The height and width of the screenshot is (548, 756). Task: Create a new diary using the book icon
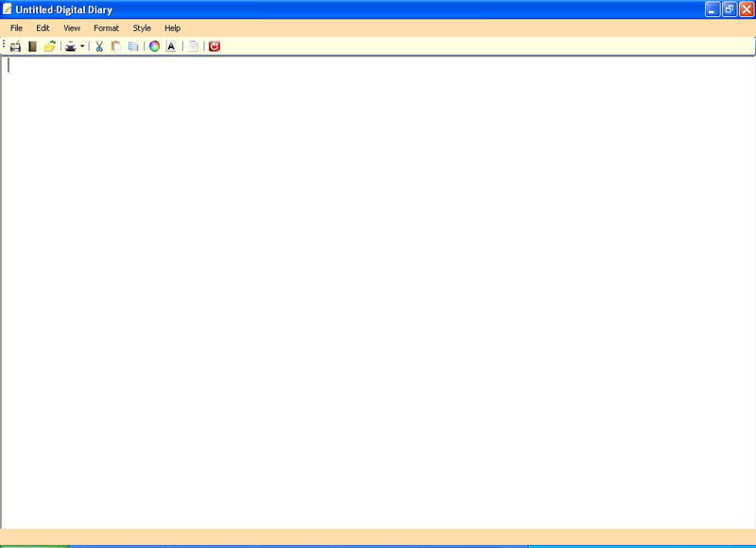coord(31,45)
